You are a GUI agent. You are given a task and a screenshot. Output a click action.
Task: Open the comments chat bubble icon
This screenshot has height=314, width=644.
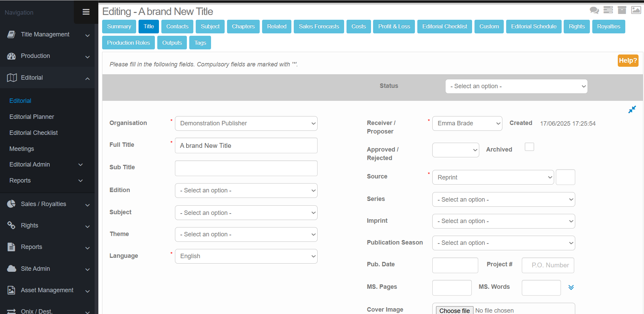tap(594, 10)
